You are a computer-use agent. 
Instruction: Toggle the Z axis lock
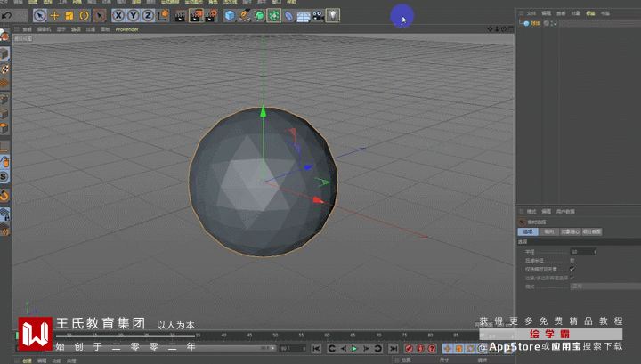click(148, 16)
